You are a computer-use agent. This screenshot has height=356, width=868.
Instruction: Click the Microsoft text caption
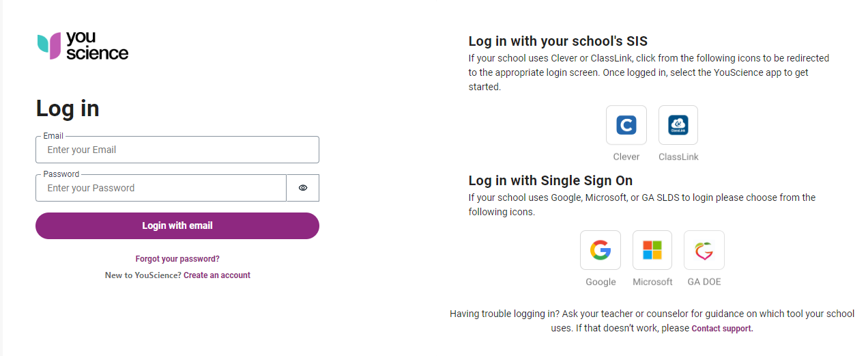tap(652, 282)
